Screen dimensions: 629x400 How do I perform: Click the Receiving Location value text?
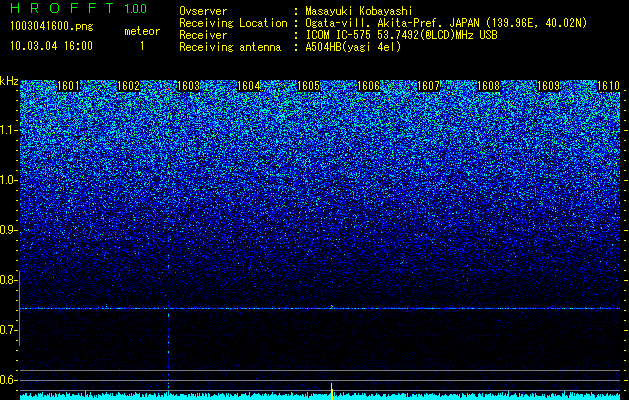(x=446, y=23)
